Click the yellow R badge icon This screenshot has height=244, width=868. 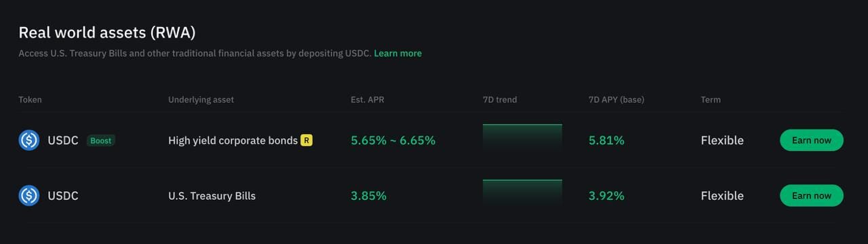pyautogui.click(x=307, y=140)
